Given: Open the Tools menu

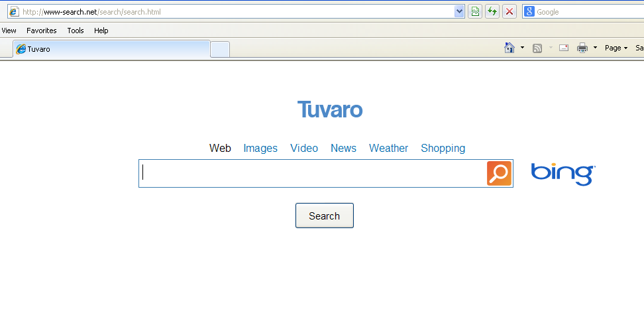Looking at the screenshot, I should click(x=76, y=31).
